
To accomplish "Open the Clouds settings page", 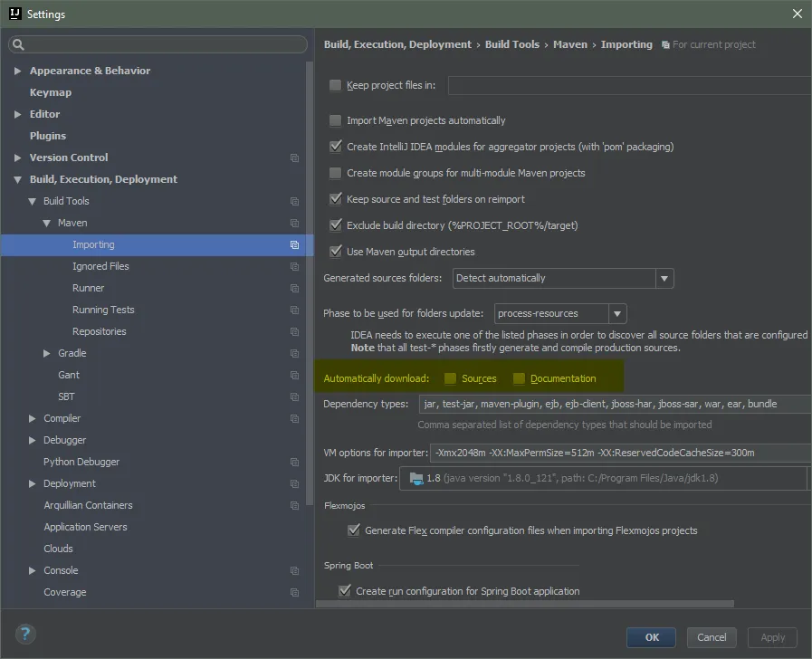I will tap(58, 549).
